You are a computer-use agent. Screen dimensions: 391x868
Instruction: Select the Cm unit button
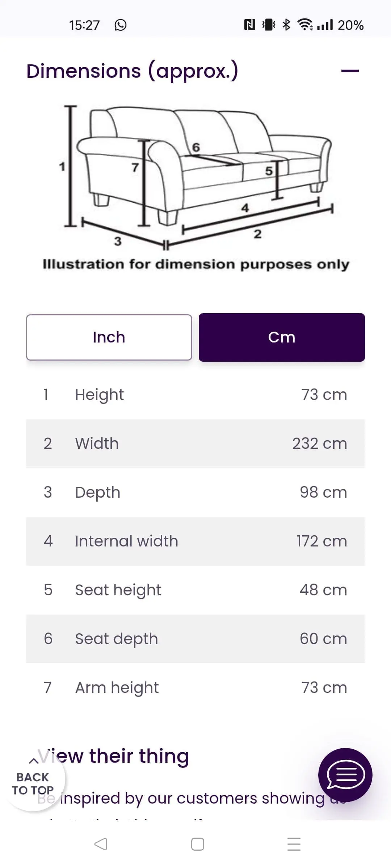(282, 337)
